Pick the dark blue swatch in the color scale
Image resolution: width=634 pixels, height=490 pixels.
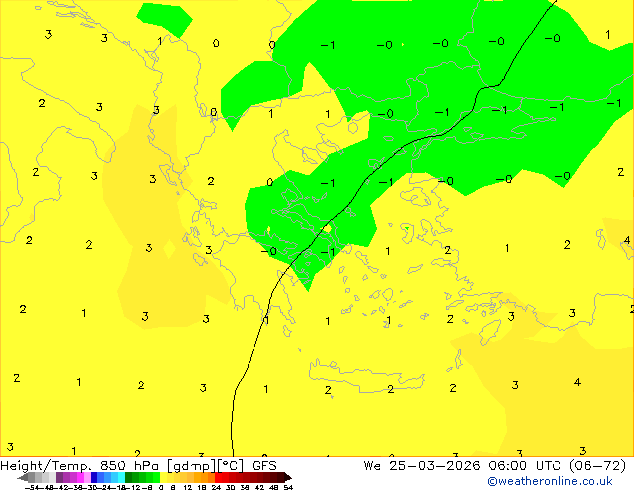(x=94, y=477)
